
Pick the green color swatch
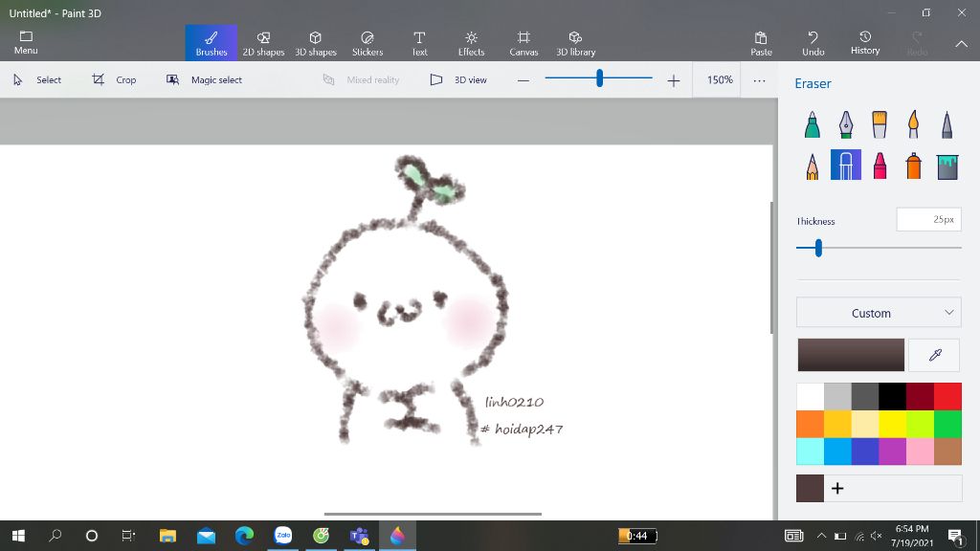(x=948, y=424)
